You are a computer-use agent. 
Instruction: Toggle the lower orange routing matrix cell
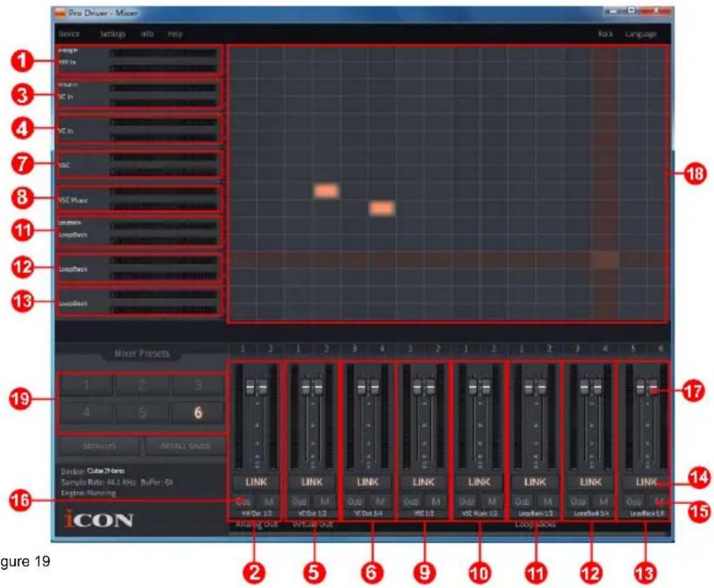coord(382,207)
